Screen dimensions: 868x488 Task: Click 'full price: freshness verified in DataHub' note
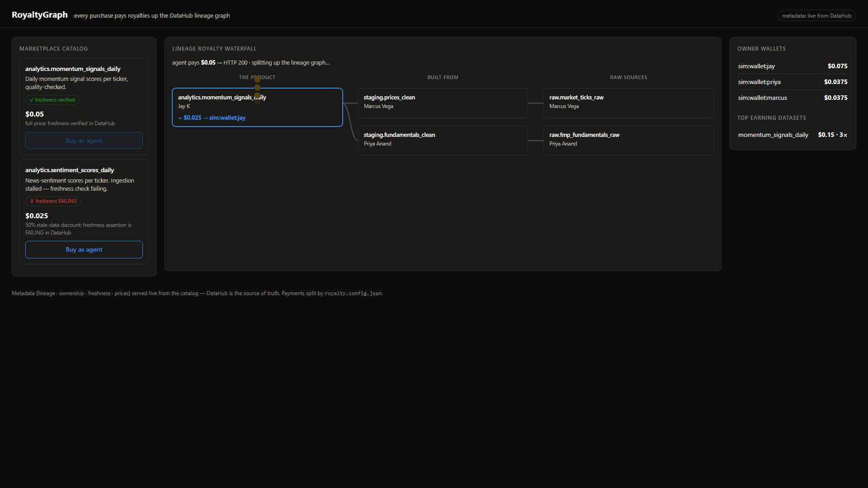click(x=70, y=123)
